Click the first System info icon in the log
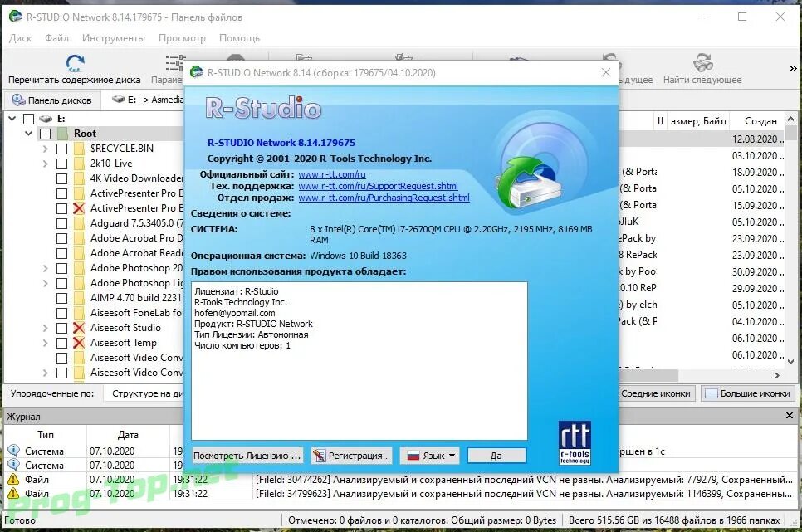Viewport: 802px width, 532px height. (14, 451)
